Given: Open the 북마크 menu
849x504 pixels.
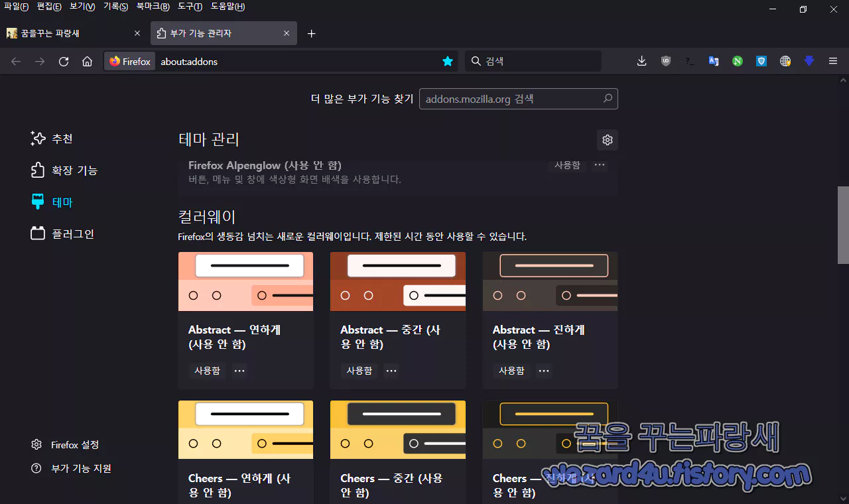Looking at the screenshot, I should click(x=153, y=7).
